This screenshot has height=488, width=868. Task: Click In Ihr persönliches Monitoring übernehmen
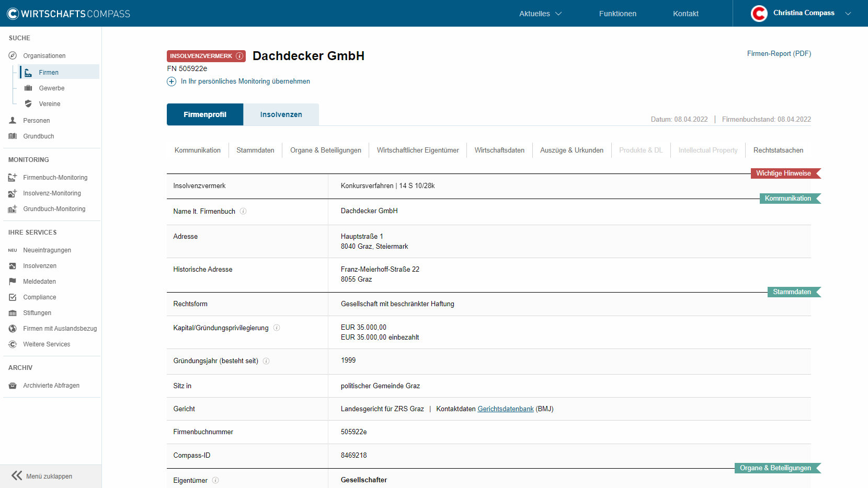pos(245,81)
